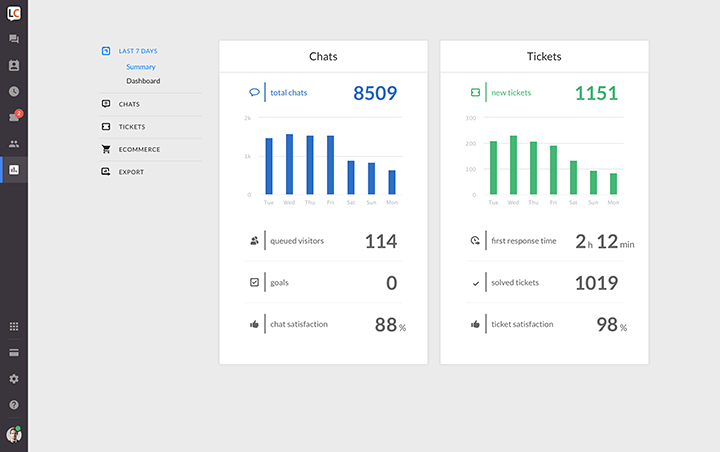
Task: Open the Billing card icon in the sidebar
Action: (14, 352)
